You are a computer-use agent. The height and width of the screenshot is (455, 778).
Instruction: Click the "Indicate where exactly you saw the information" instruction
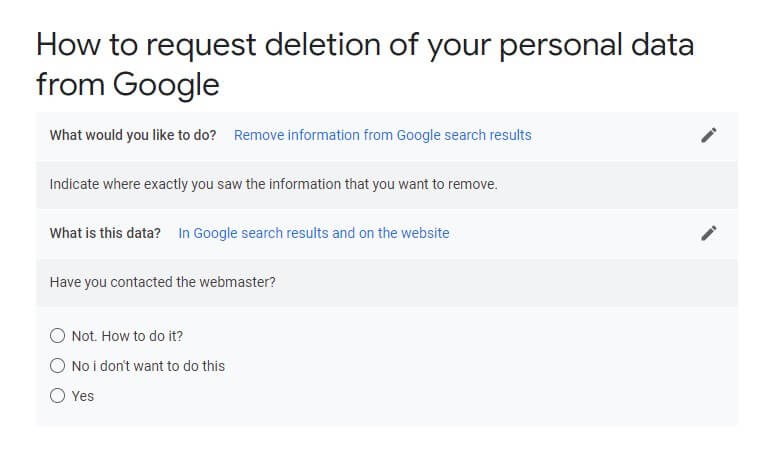pos(273,184)
